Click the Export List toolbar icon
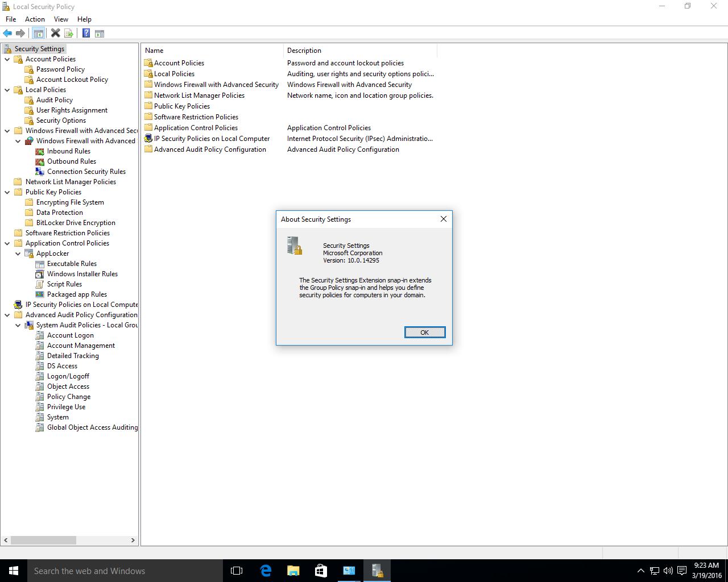728x582 pixels. pos(69,34)
